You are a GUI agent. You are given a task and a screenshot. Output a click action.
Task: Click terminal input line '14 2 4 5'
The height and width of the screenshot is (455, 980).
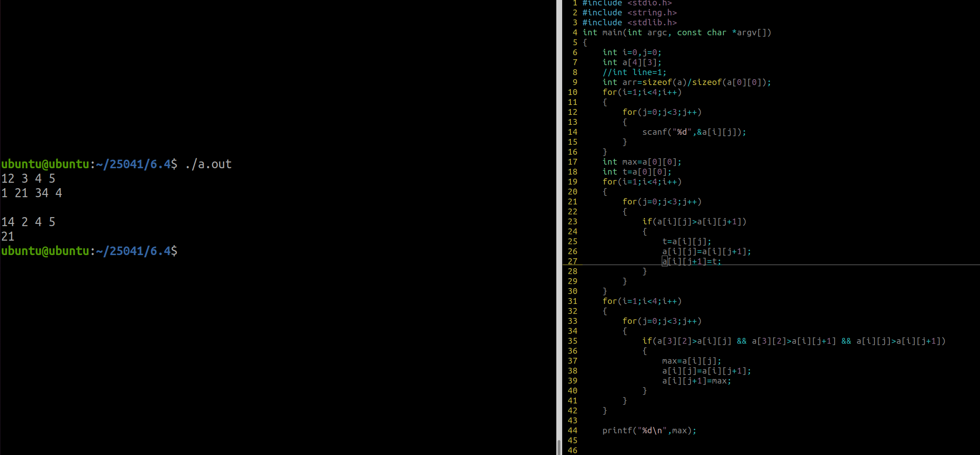tap(28, 222)
